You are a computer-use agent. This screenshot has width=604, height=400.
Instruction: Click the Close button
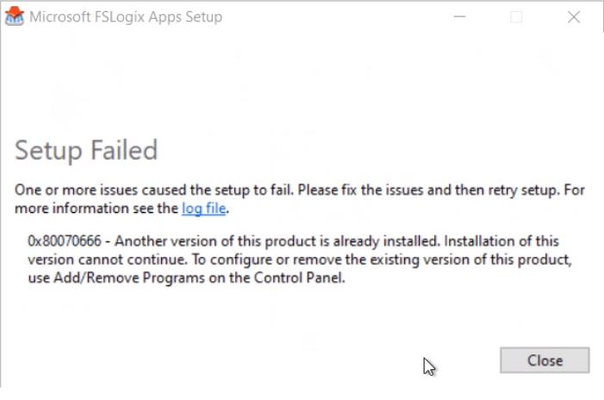click(x=545, y=360)
